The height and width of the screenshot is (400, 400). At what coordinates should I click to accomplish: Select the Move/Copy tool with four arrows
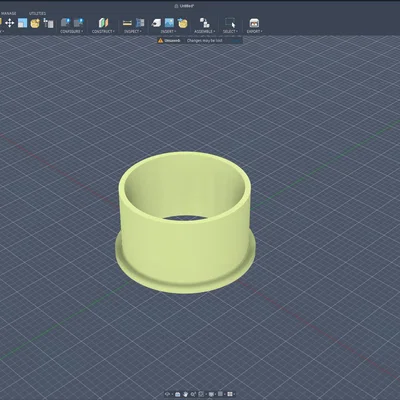[x=9, y=23]
